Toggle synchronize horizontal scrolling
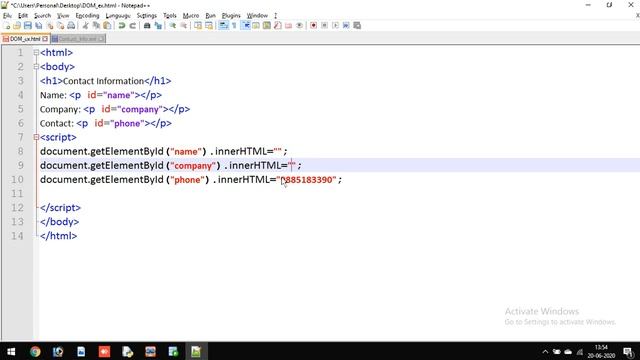The height and width of the screenshot is (360, 640). point(209,26)
